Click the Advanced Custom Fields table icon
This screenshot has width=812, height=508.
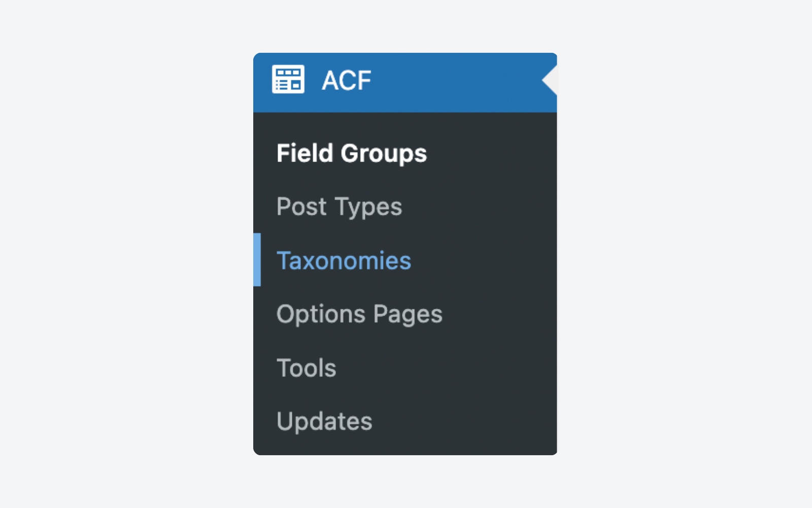coord(288,79)
